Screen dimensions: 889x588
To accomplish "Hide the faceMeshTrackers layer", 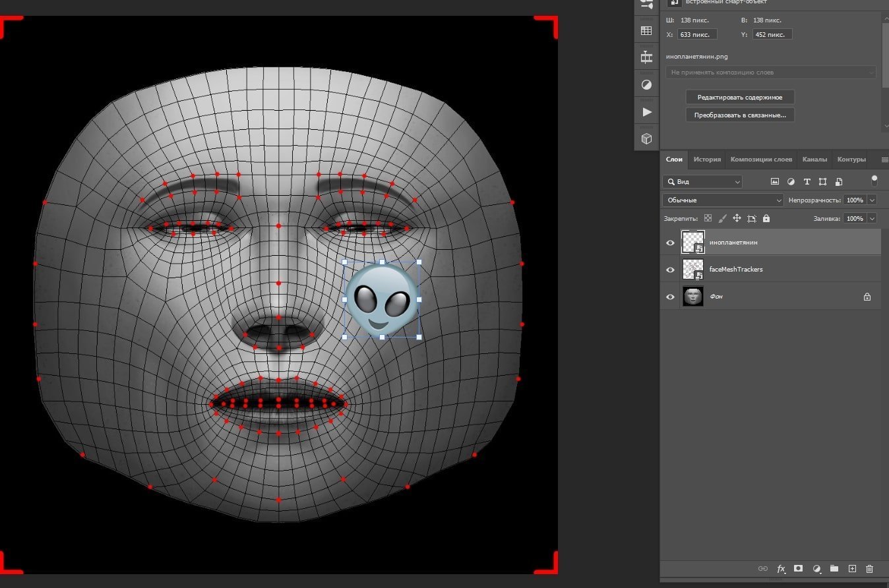I will [x=670, y=270].
